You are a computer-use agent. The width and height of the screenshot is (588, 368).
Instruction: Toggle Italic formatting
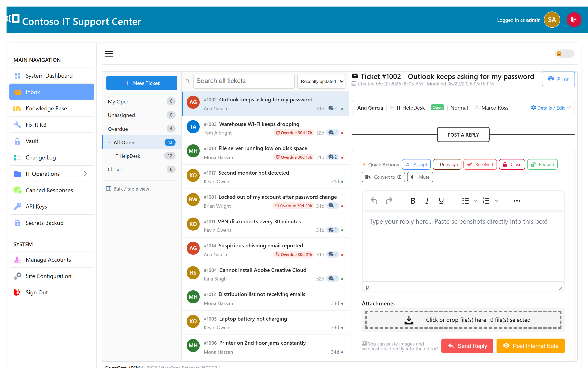[427, 201]
